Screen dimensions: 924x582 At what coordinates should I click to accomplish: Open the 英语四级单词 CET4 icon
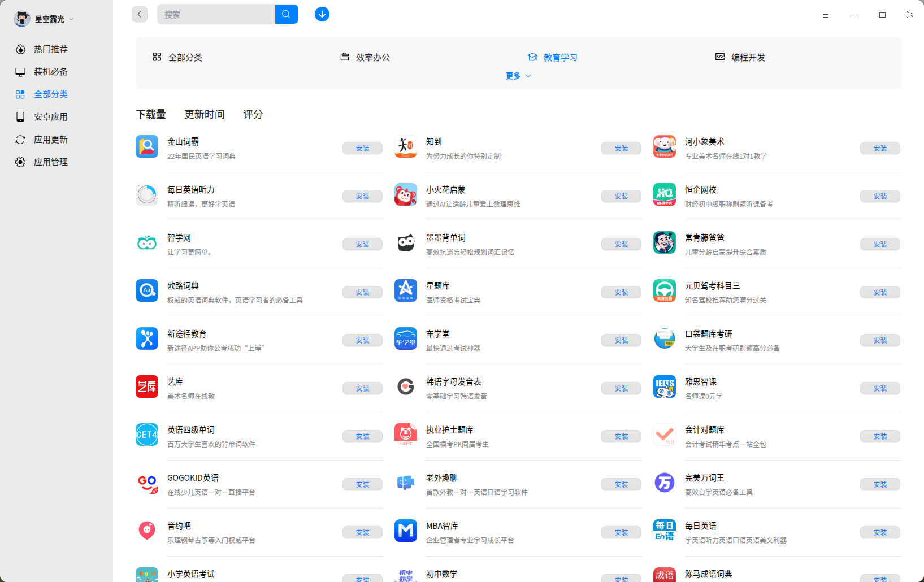click(x=147, y=435)
